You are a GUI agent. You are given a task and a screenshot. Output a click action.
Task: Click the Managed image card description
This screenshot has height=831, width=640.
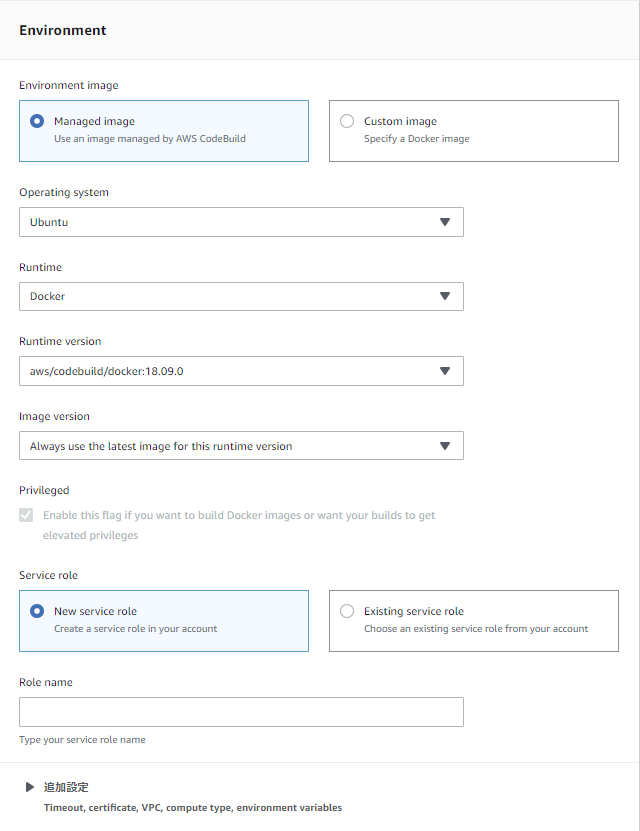(149, 139)
